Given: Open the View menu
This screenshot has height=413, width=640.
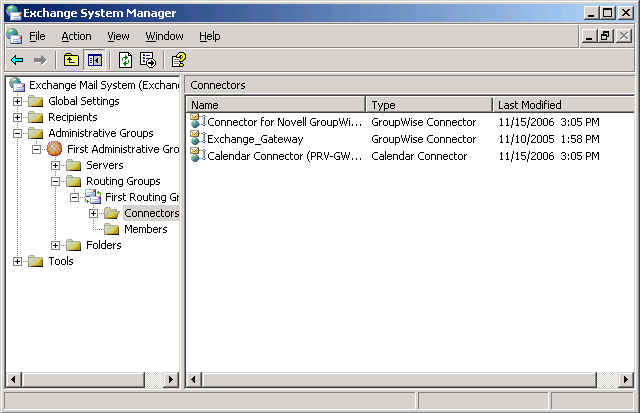Looking at the screenshot, I should [118, 36].
